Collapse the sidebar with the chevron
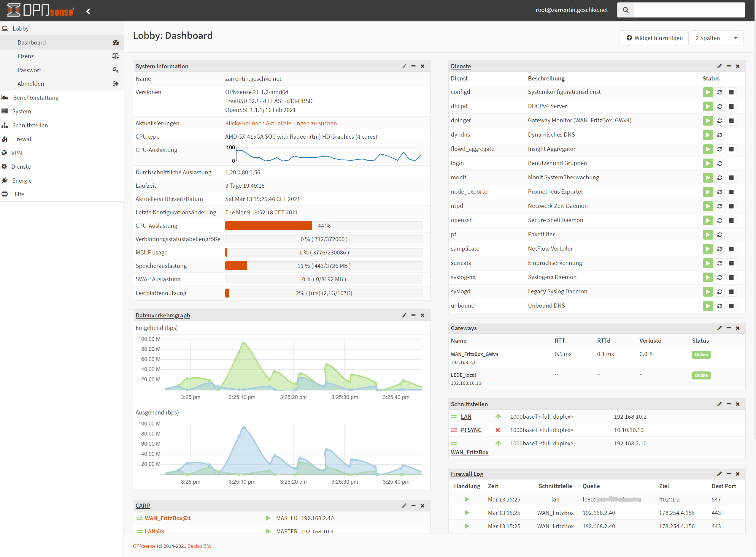This screenshot has height=557, width=756. [x=88, y=11]
